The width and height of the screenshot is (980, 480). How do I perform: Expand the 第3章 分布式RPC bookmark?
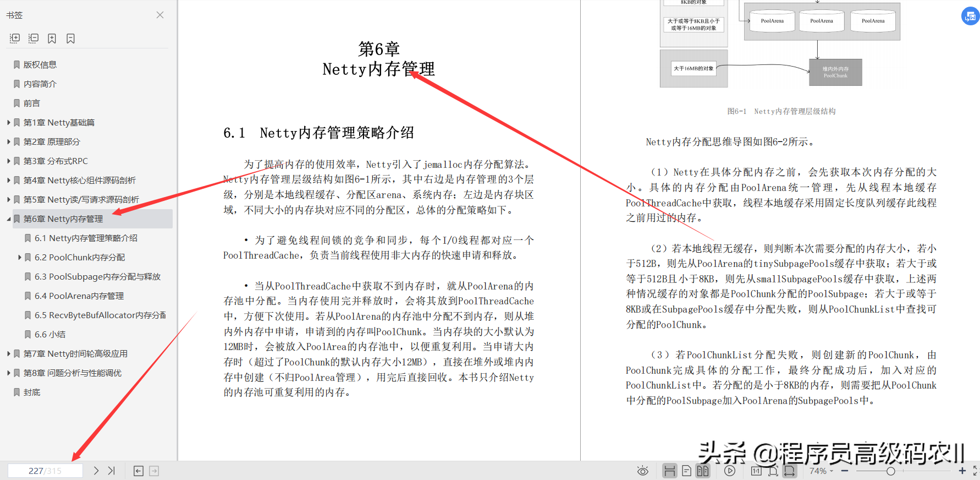tap(9, 161)
